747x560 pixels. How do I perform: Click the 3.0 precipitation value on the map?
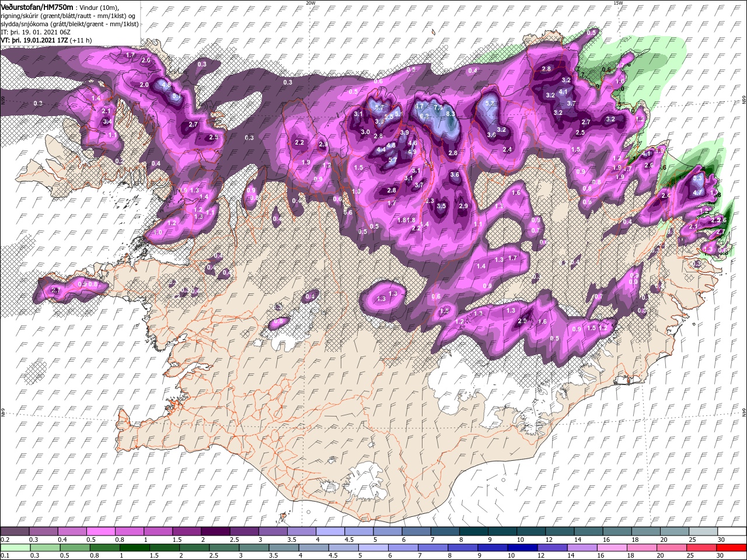pos(366,132)
